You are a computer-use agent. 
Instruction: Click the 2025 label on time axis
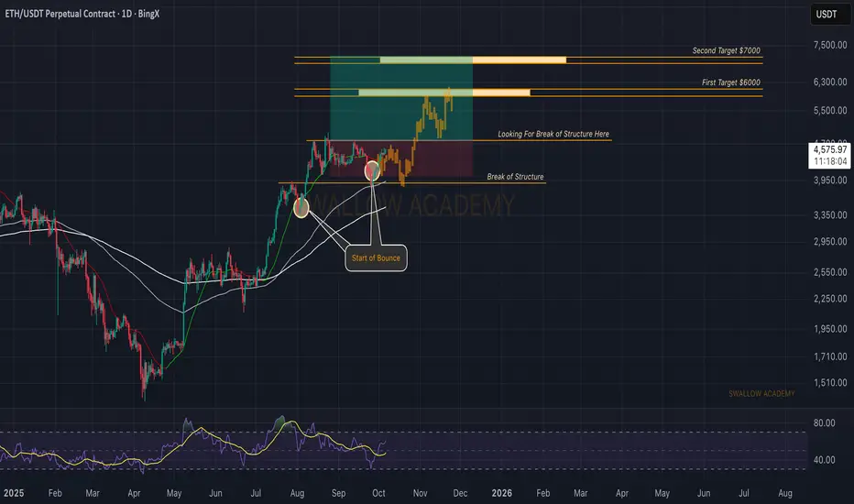(x=14, y=493)
